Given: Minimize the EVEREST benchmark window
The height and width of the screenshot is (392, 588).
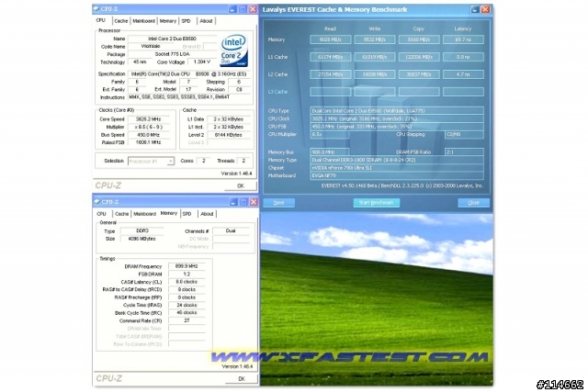Looking at the screenshot, I should (x=475, y=9).
